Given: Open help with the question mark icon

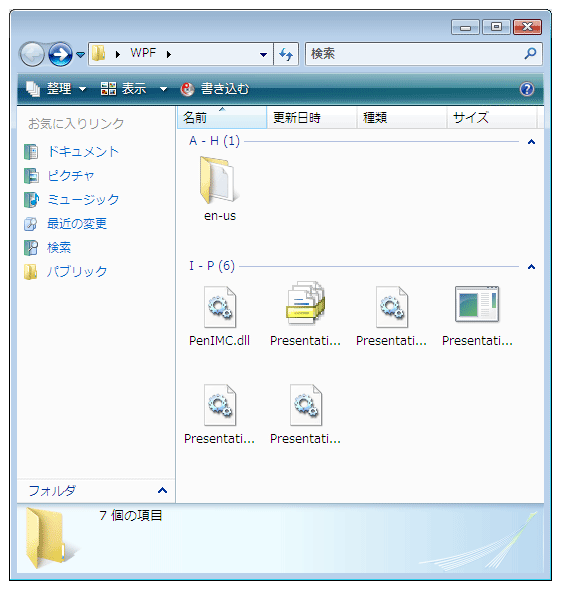Looking at the screenshot, I should pyautogui.click(x=527, y=89).
